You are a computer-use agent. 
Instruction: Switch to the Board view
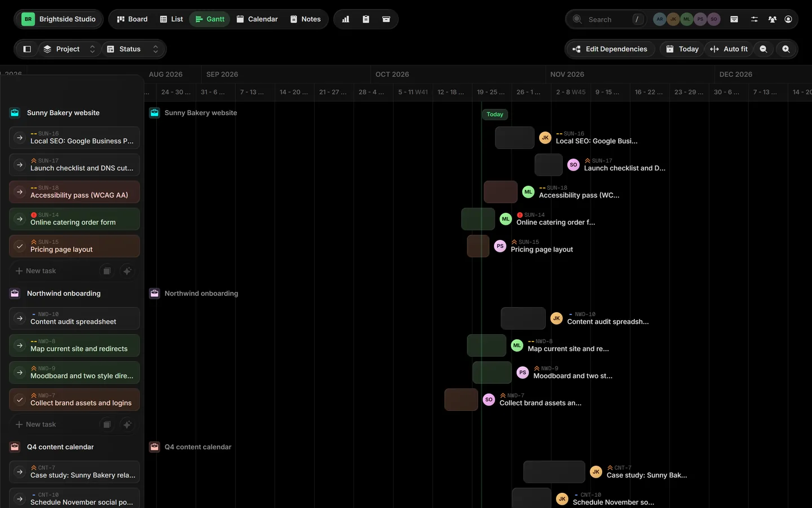tap(132, 19)
